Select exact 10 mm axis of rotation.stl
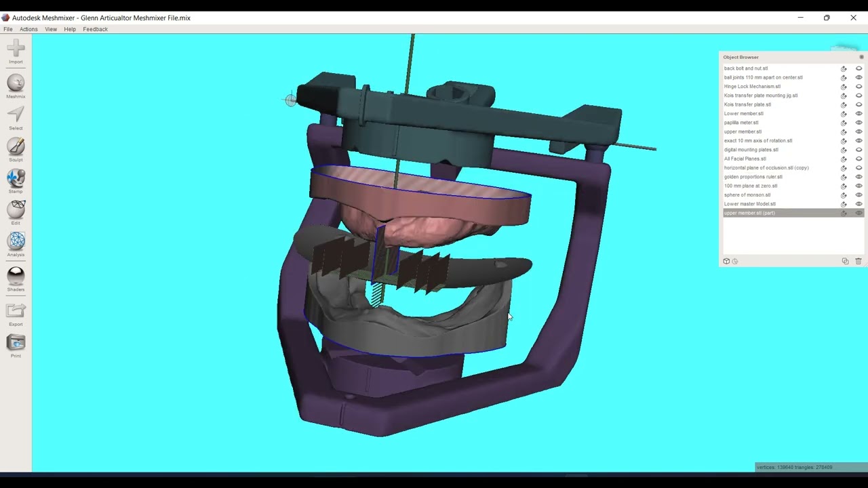The image size is (868, 488). coord(758,141)
